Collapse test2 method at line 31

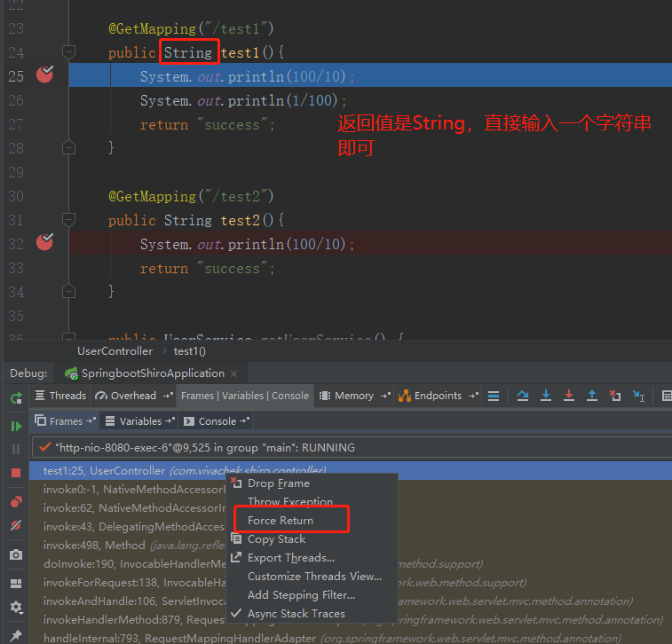point(68,220)
